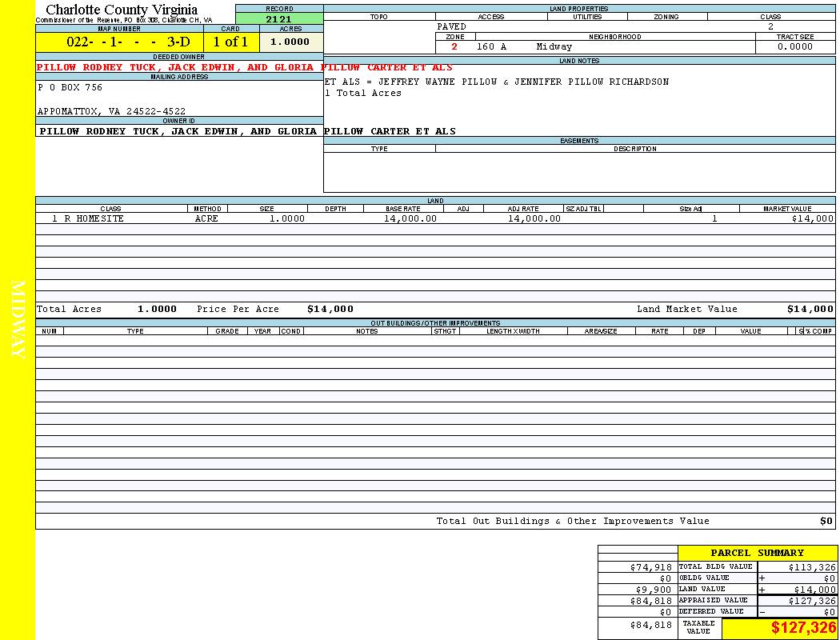Image resolution: width=840 pixels, height=640 pixels.
Task: Click the Acres value 1.0000 at top
Action: pyautogui.click(x=290, y=42)
